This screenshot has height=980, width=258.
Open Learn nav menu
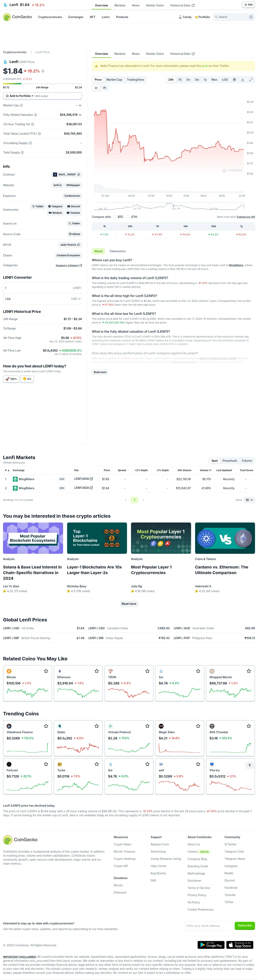pyautogui.click(x=105, y=17)
